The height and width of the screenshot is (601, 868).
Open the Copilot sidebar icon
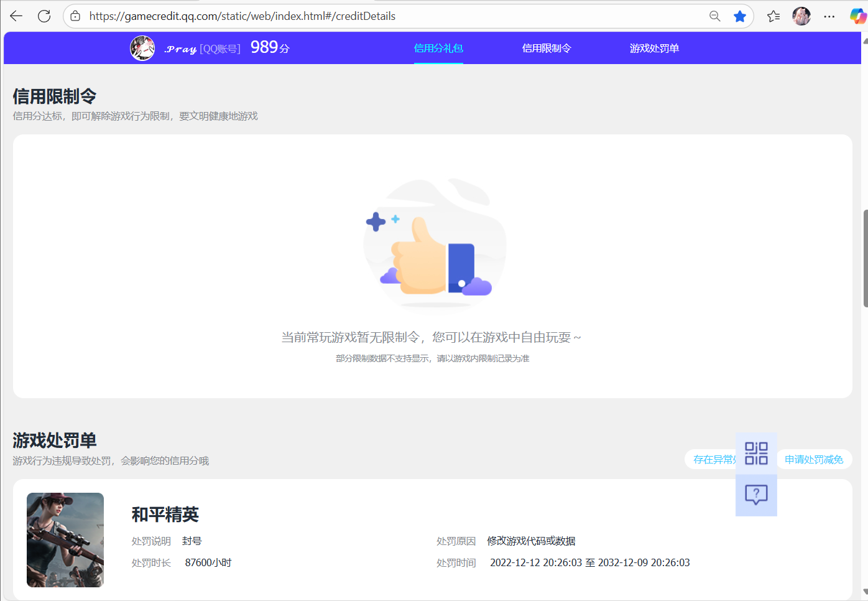858,16
